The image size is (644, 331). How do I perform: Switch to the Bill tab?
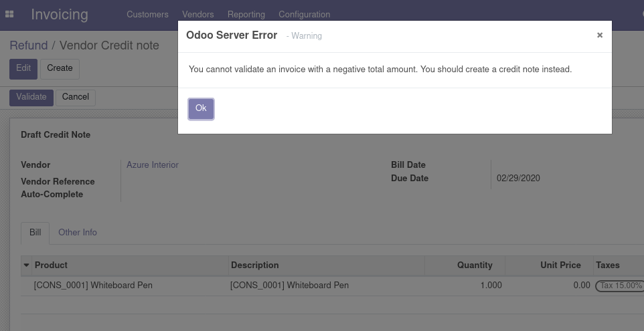(x=35, y=233)
